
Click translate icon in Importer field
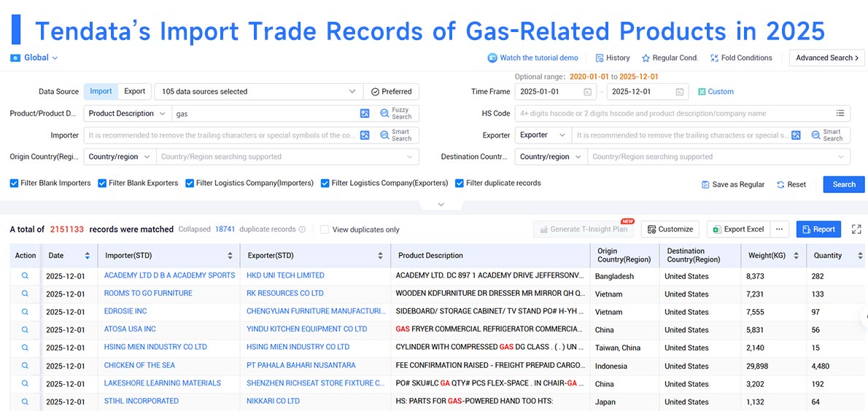364,135
